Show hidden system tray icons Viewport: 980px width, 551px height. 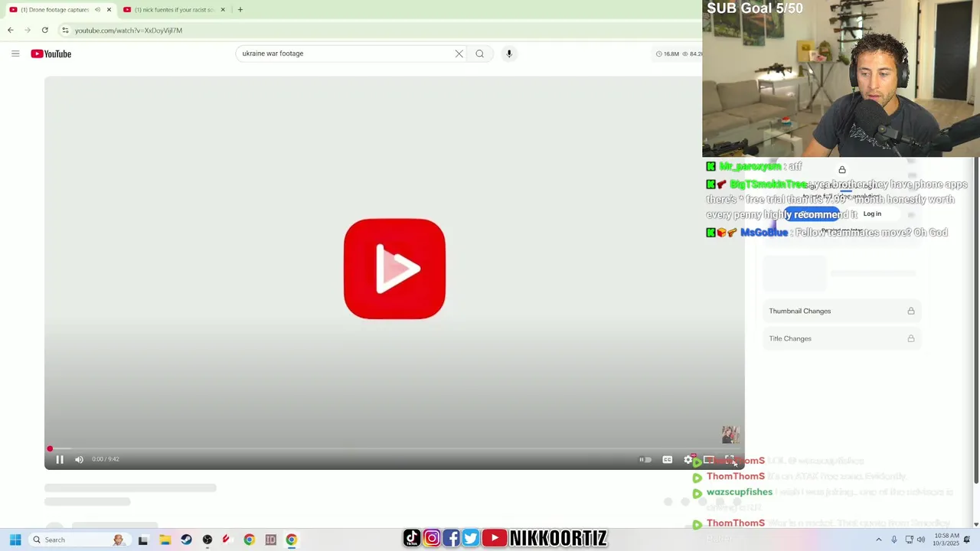[x=878, y=540]
